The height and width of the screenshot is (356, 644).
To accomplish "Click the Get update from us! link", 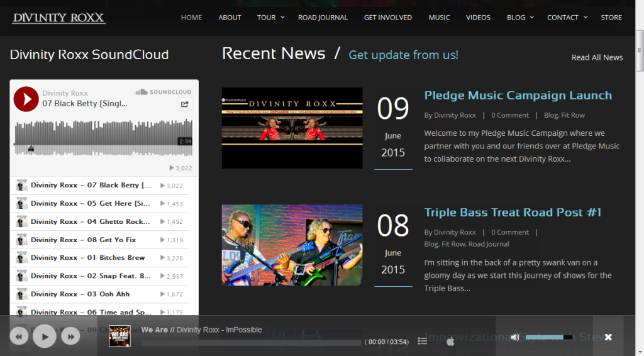I will [x=403, y=55].
